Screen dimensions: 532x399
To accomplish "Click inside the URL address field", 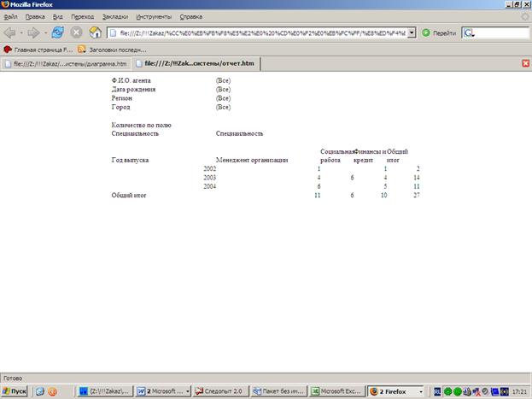I will 256,32.
